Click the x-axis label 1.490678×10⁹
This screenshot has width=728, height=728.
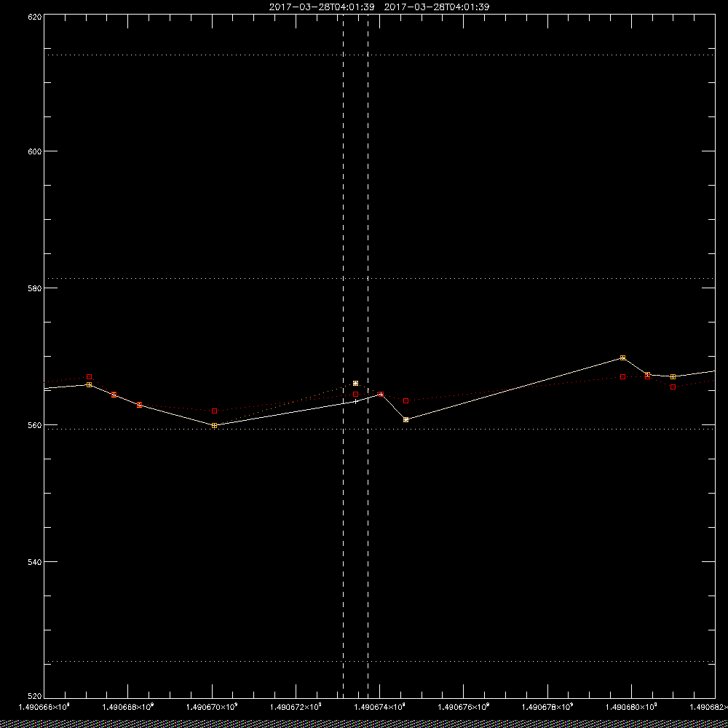tap(547, 707)
